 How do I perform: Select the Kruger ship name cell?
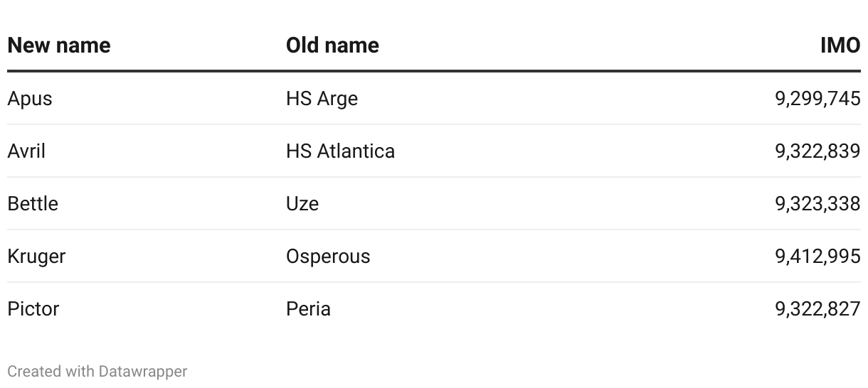36,257
